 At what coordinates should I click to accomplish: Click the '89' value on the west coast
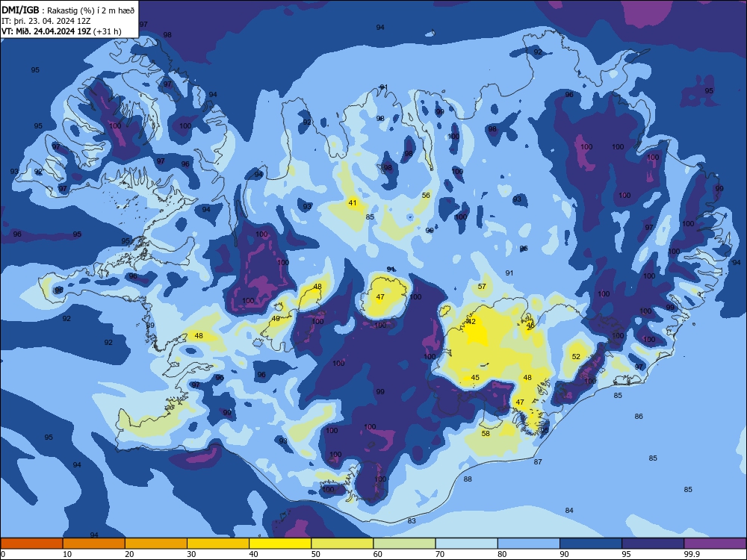150,326
